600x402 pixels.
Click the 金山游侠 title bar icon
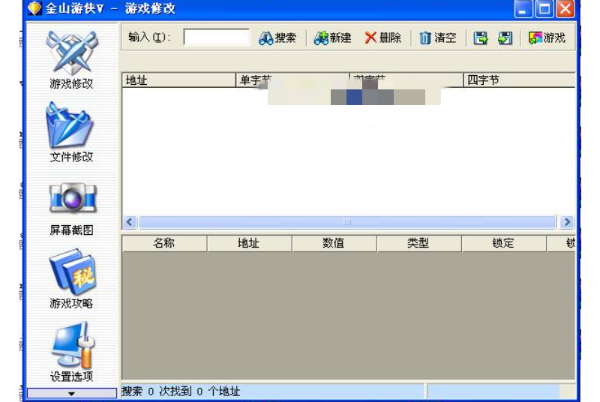(x=35, y=8)
